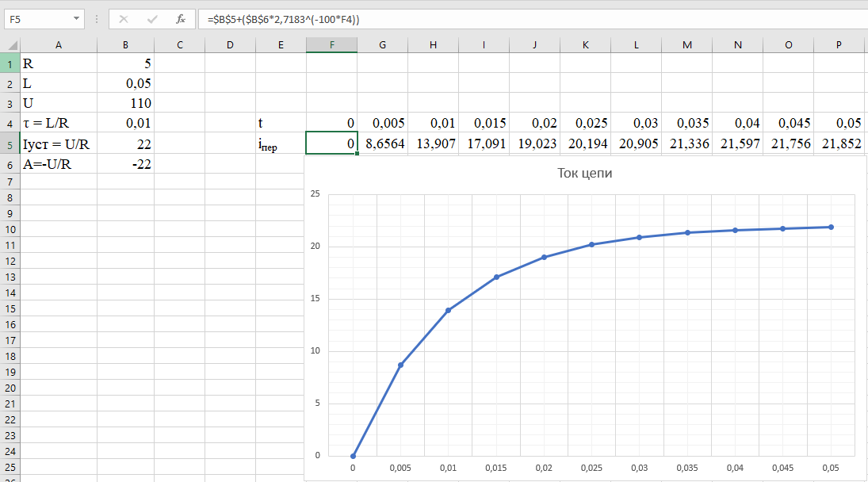Screen dimensions: 868x482
Task: Select column B header
Action: [x=125, y=45]
